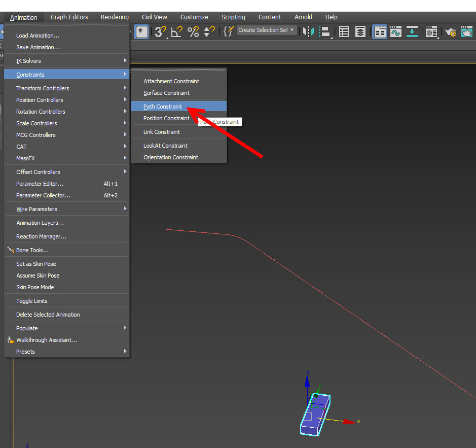
Task: Select Orientation Constraint in submenu
Action: click(179, 157)
